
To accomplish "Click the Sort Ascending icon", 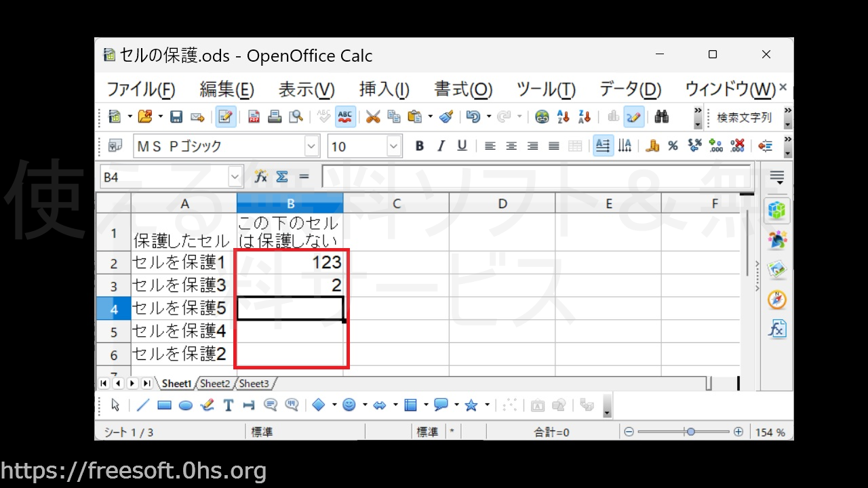I will tap(563, 117).
